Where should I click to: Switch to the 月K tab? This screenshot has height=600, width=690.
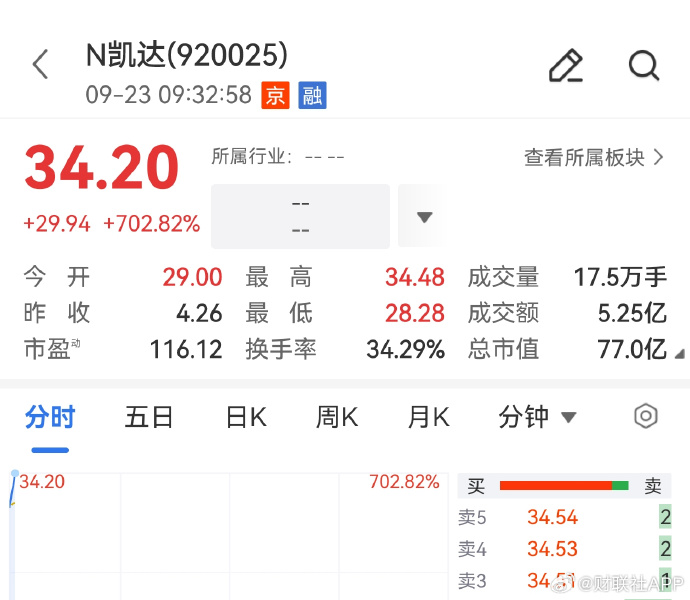(x=429, y=416)
